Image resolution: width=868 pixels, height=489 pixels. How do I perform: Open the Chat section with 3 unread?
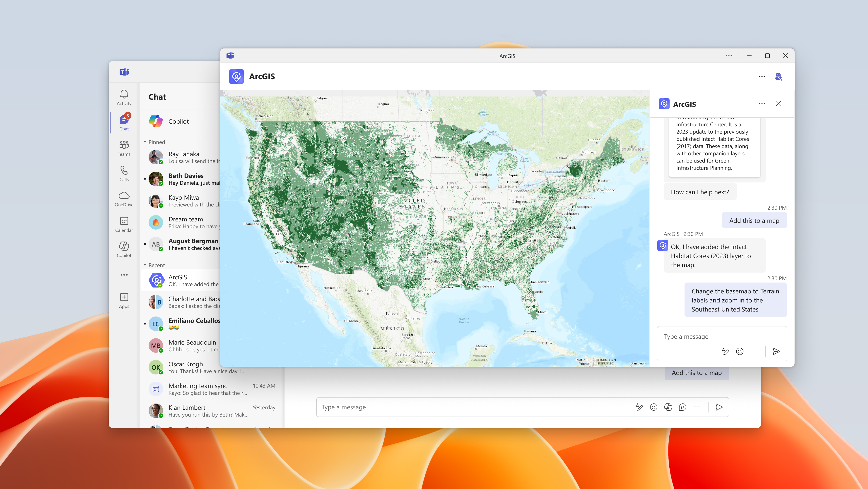click(124, 123)
